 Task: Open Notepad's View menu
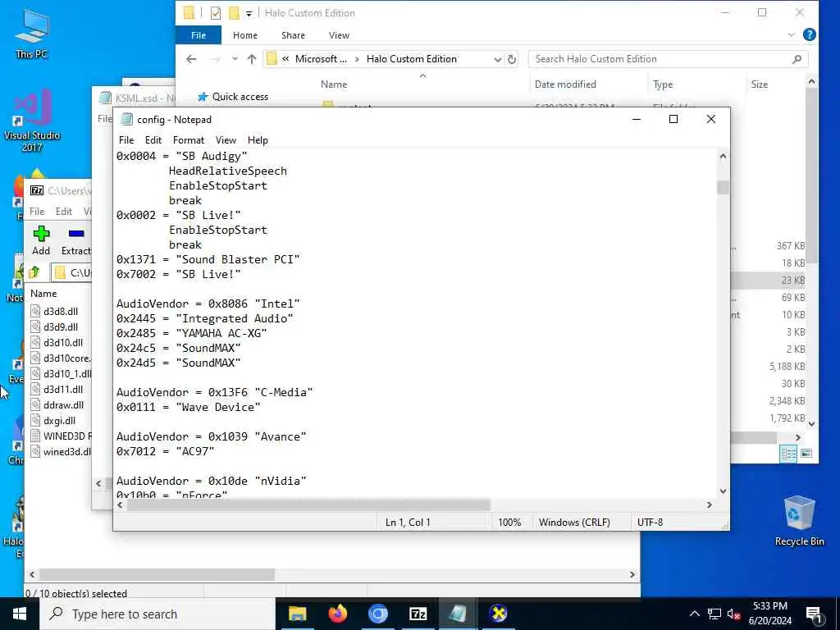226,139
